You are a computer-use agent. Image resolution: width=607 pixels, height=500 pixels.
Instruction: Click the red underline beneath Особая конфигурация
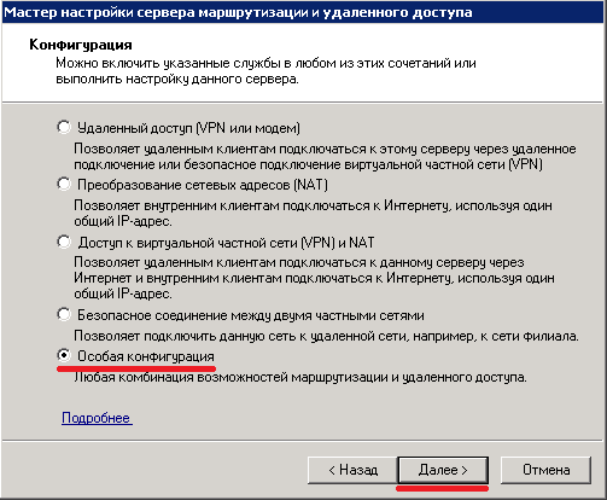[x=137, y=369]
